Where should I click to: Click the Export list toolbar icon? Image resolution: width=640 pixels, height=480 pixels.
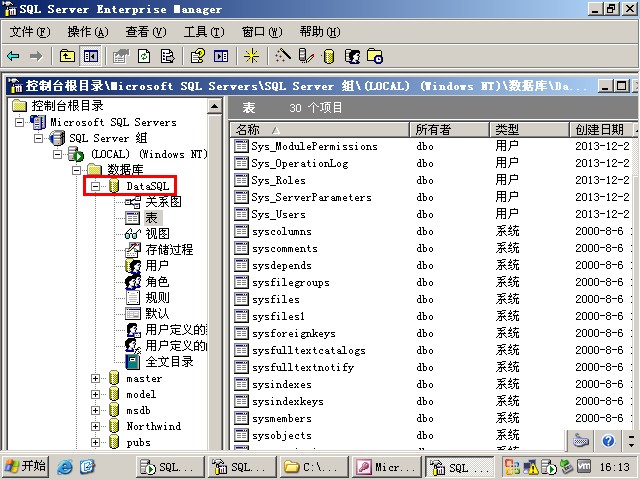(x=167, y=56)
